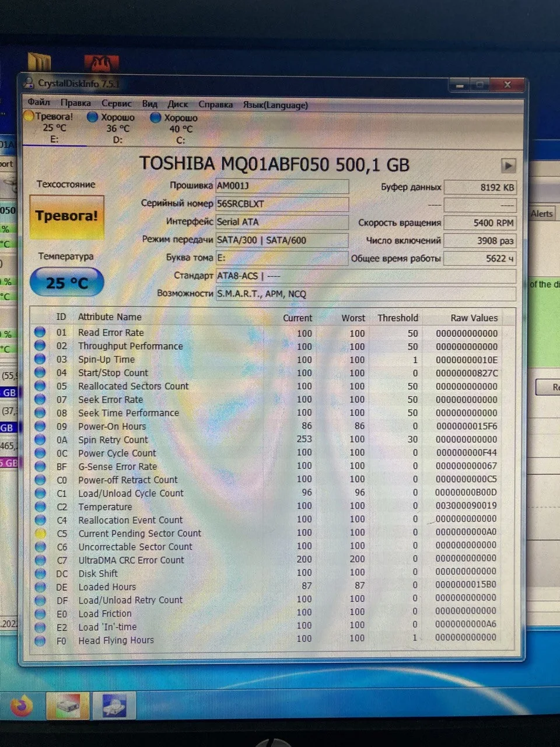
Task: Click the Стандарт field ATA8-ACS
Action: coord(366,276)
